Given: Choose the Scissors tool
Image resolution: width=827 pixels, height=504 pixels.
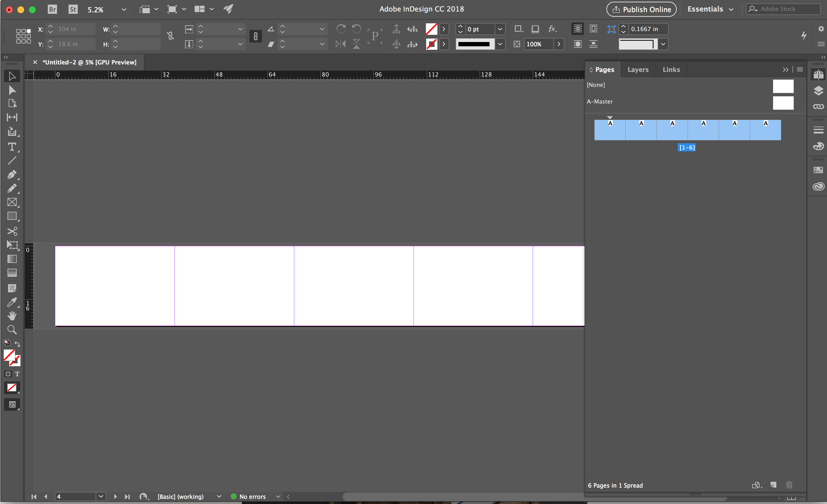Looking at the screenshot, I should [12, 231].
